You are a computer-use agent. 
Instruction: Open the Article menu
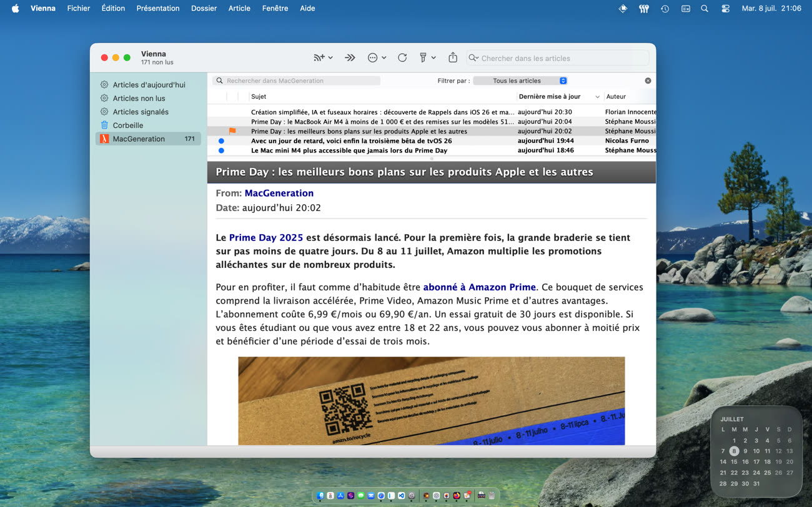click(x=239, y=8)
